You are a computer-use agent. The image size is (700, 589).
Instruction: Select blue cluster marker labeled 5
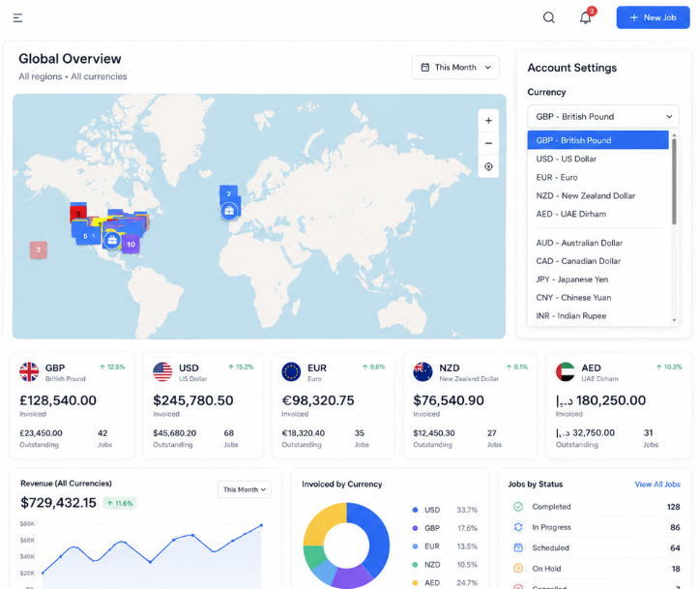pos(85,236)
